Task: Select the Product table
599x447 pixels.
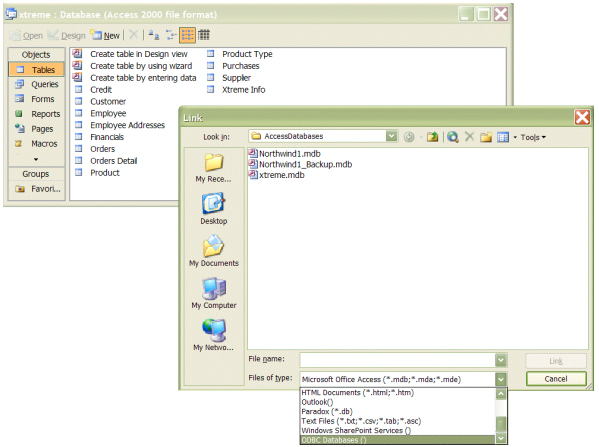Action: (x=97, y=172)
